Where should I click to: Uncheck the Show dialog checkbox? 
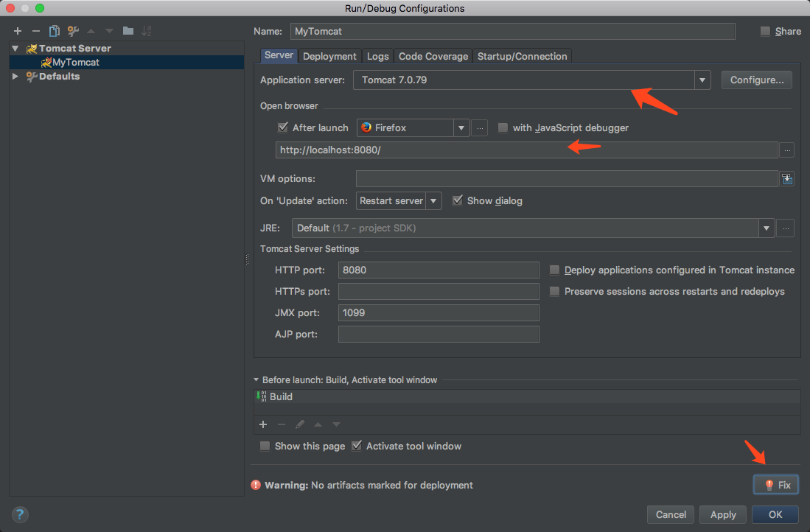coord(457,200)
